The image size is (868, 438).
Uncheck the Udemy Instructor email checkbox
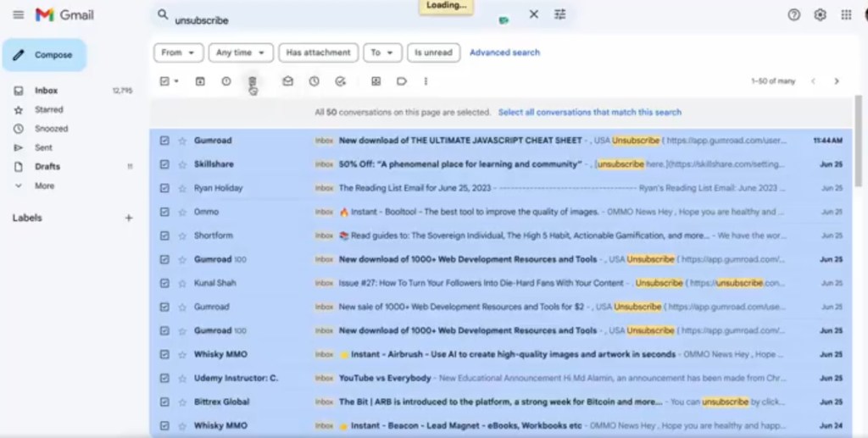click(x=164, y=378)
